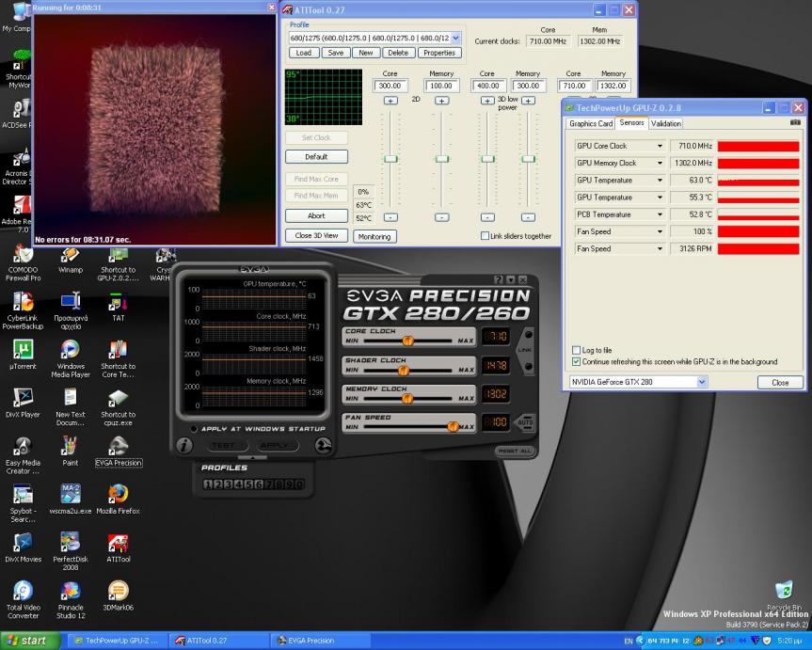The height and width of the screenshot is (650, 812).
Task: Switch to ATITool 0.27 taskbar item
Action: [218, 641]
